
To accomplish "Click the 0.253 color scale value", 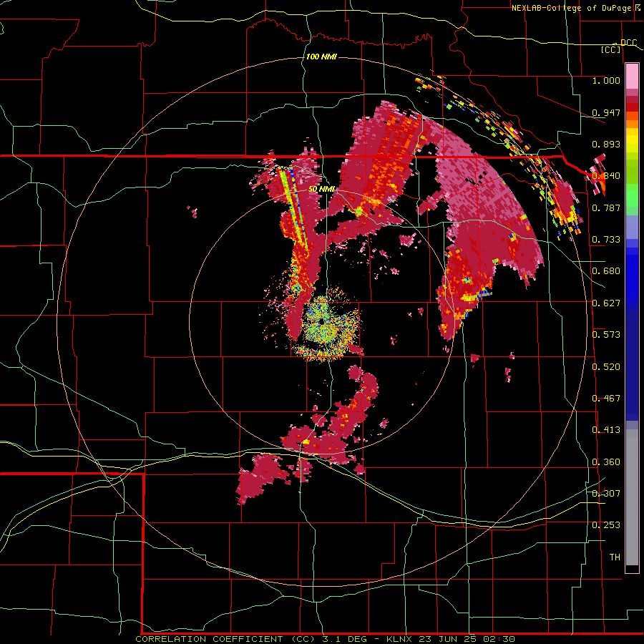I will coord(606,525).
